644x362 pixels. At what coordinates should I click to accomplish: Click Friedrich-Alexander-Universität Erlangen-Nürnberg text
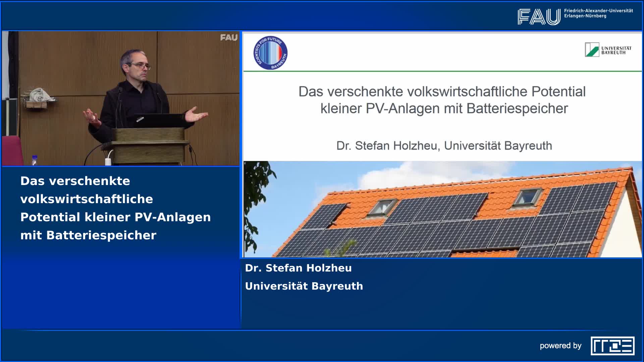598,13
